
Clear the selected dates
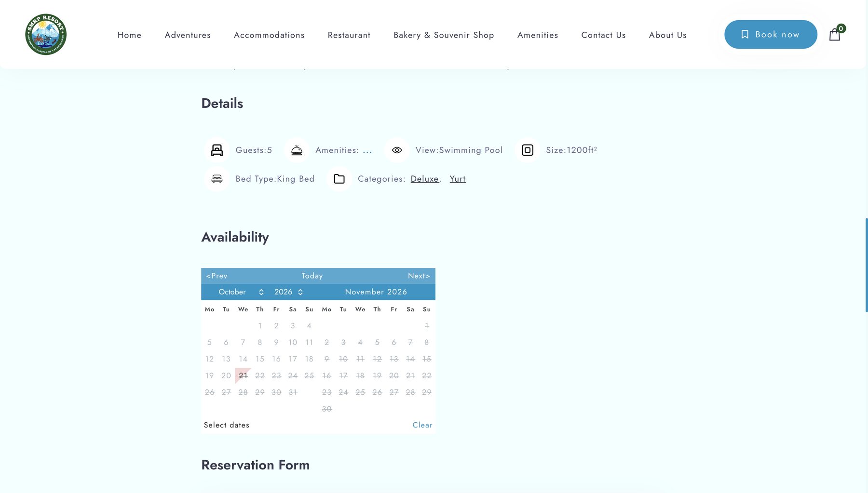pos(422,425)
